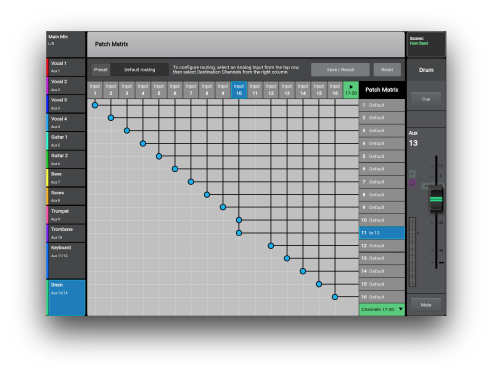Click the Input 8 routing node

(207, 195)
